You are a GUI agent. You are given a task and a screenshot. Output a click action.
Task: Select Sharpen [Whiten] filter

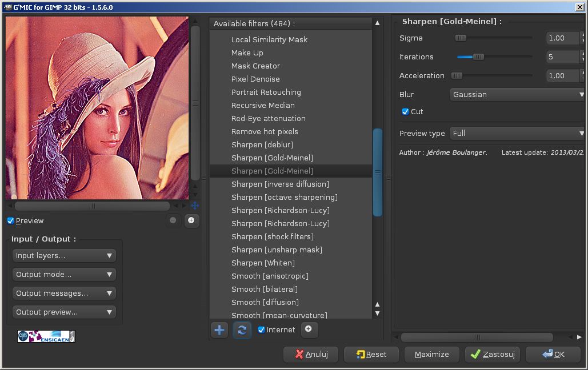coord(263,263)
